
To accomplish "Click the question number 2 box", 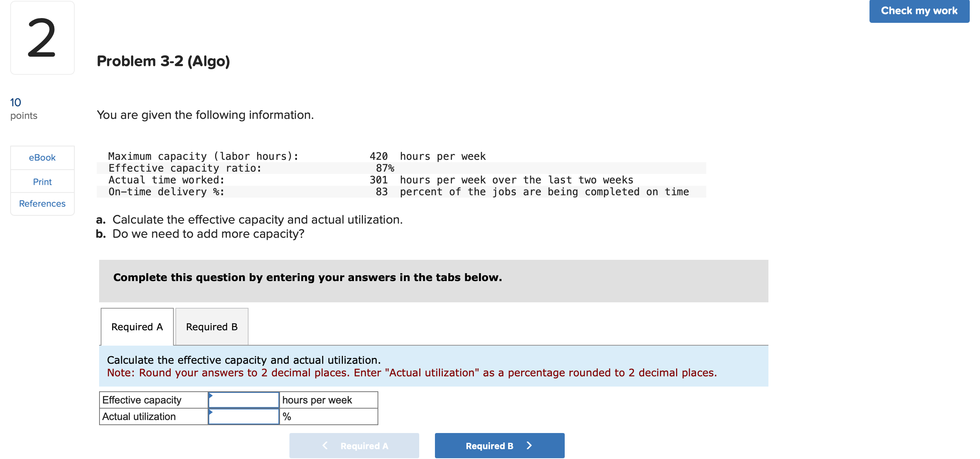I will pyautogui.click(x=42, y=38).
